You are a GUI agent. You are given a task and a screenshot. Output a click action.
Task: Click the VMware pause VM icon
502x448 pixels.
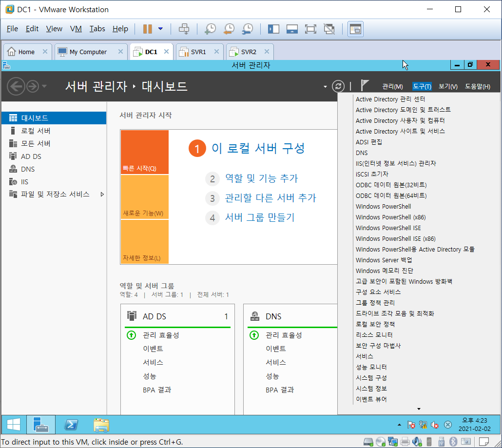point(147,29)
